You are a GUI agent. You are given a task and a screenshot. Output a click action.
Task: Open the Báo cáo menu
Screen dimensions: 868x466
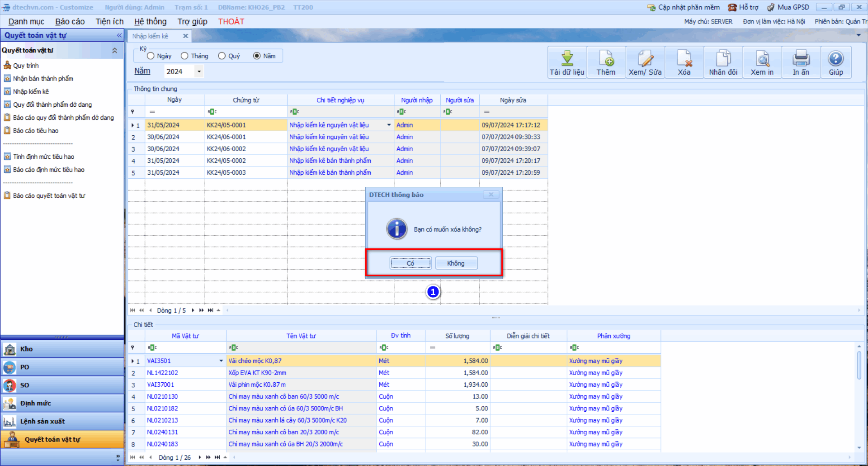70,22
